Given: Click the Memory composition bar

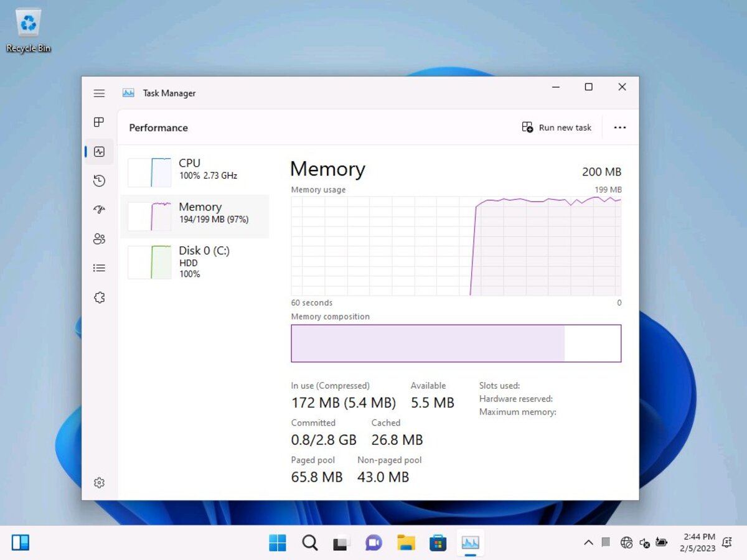Looking at the screenshot, I should [456, 343].
